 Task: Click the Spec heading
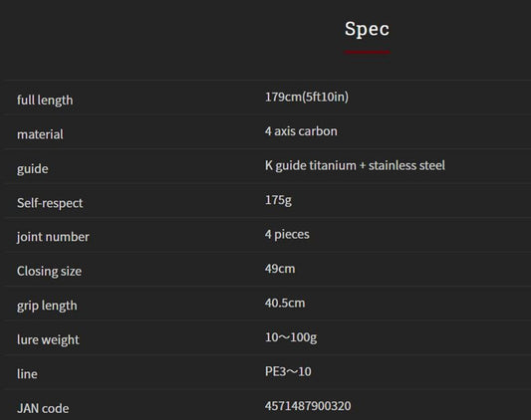pyautogui.click(x=367, y=29)
